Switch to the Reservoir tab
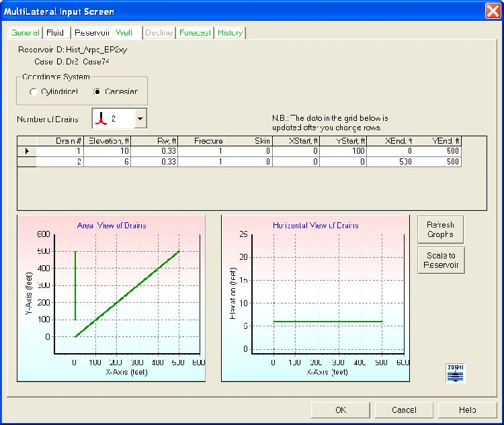 92,32
